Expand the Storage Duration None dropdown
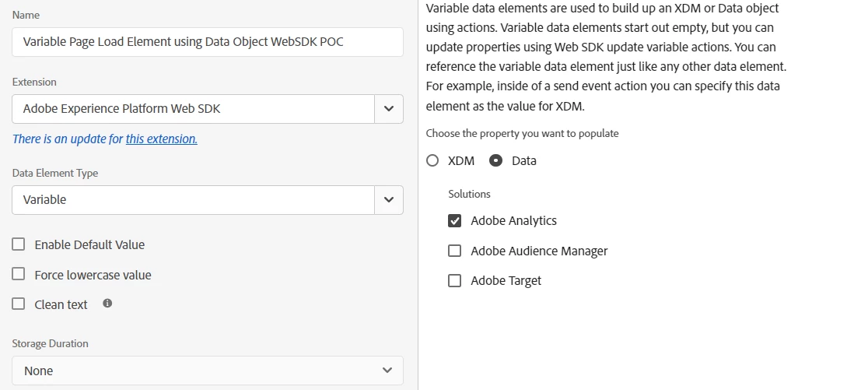Viewport: 868px width, 390px height. 207,371
